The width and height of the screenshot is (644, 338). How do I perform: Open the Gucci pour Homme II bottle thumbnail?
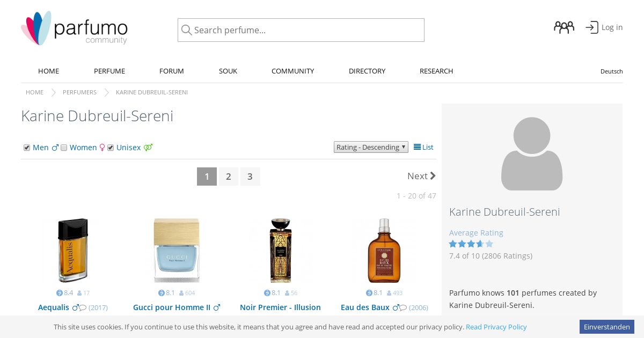[x=177, y=251]
